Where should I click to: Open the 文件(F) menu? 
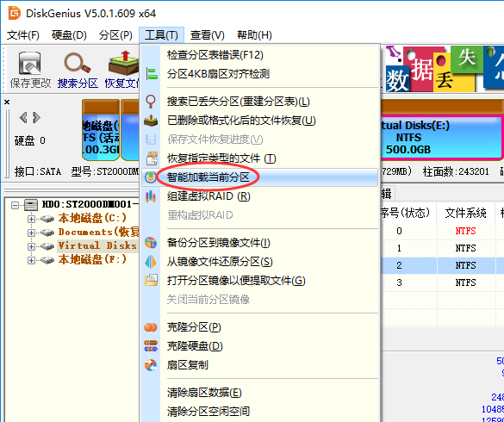(22, 35)
